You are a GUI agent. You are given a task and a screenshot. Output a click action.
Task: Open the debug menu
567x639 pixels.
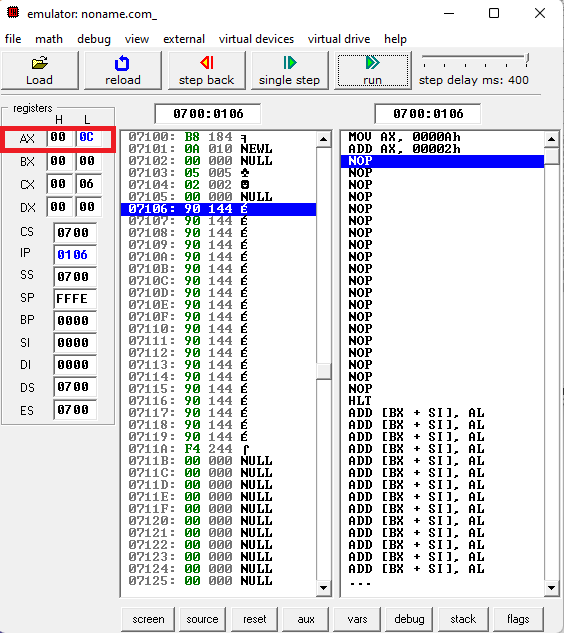pyautogui.click(x=94, y=39)
